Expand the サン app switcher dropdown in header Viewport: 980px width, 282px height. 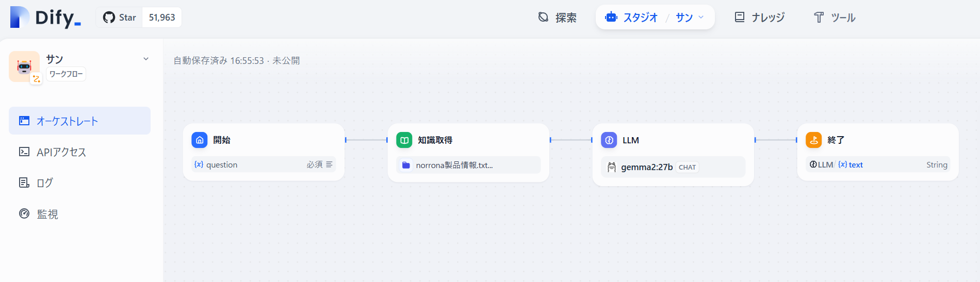690,18
